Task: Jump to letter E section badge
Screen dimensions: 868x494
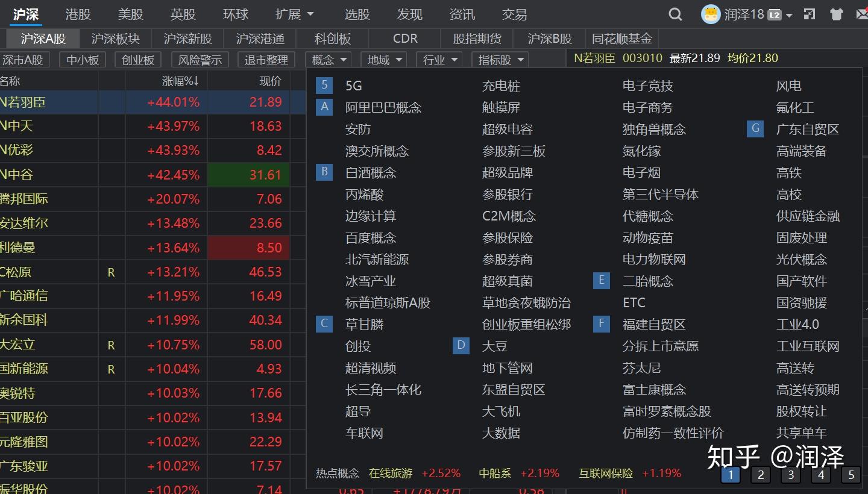Action: click(x=601, y=280)
